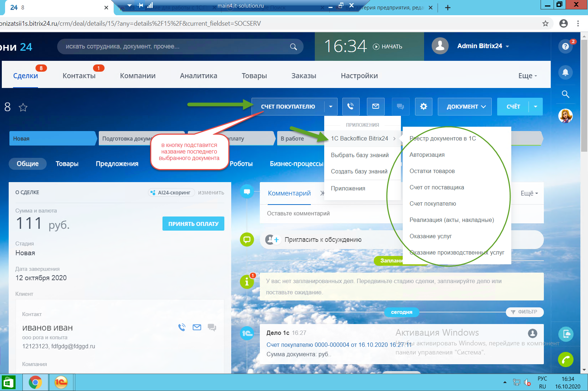The image size is (588, 391).
Task: Choose Остатки товаров from the submenu
Action: pyautogui.click(x=432, y=171)
